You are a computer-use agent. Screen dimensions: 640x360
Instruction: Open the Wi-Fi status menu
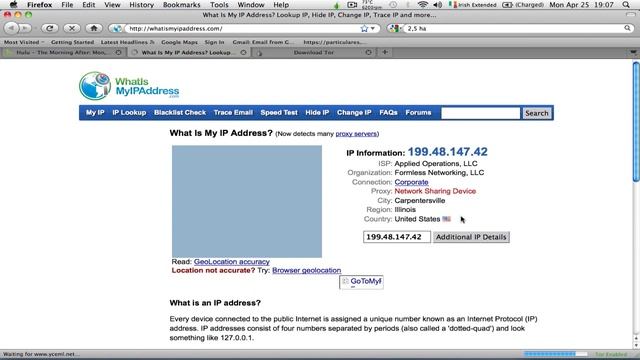coord(422,5)
